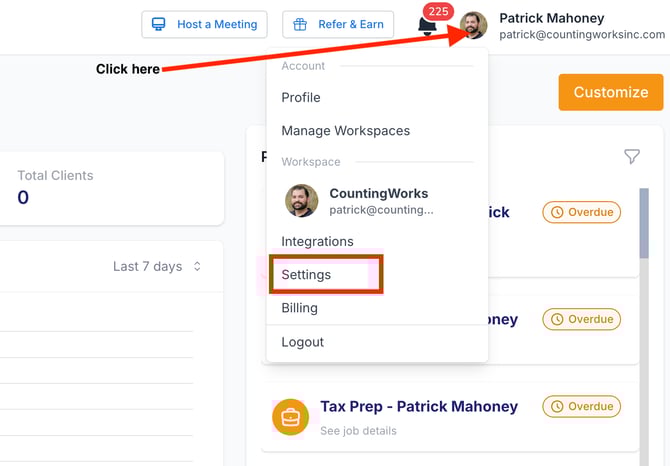670x466 pixels.
Task: Open the Last 7 days dropdown
Action: tap(157, 266)
